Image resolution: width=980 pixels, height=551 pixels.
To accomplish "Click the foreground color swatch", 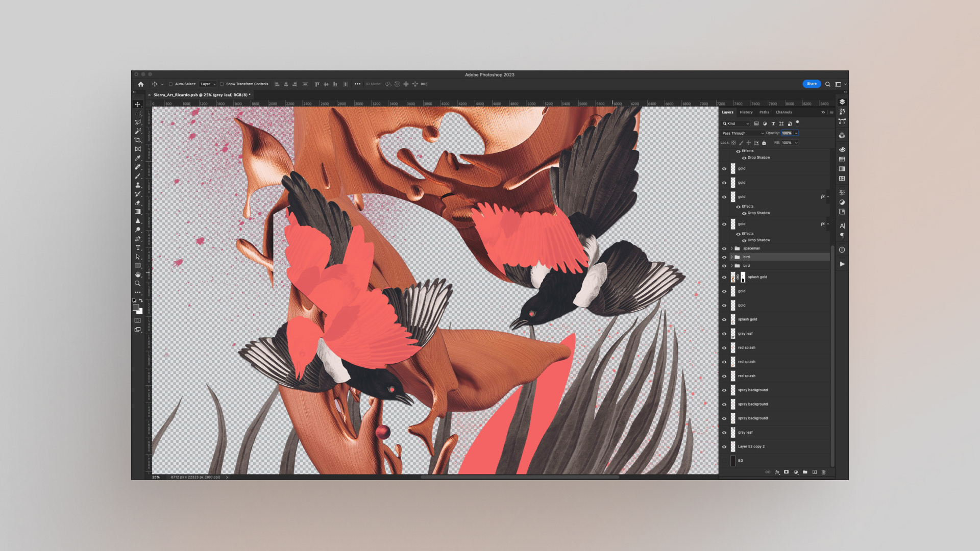I will click(136, 307).
